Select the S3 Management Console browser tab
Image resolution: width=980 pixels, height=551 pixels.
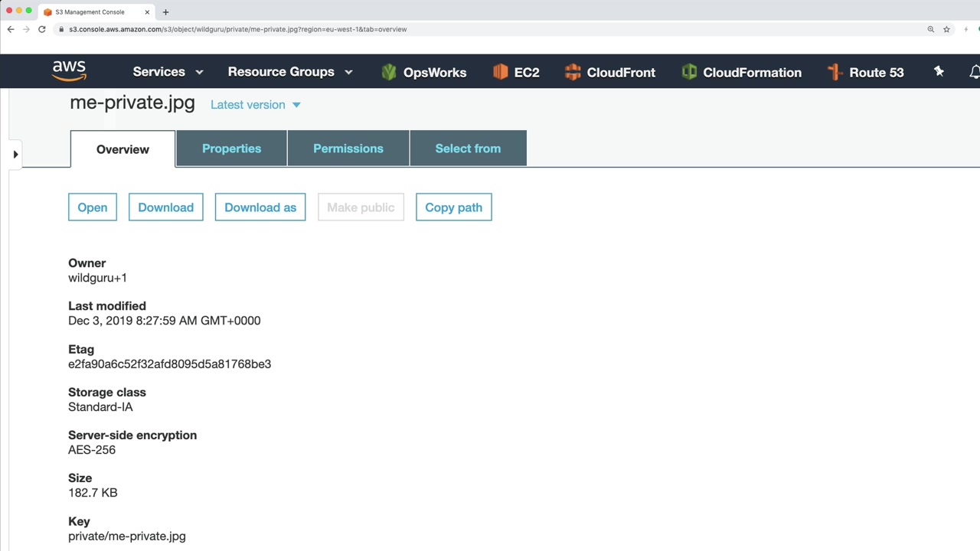coord(96,12)
